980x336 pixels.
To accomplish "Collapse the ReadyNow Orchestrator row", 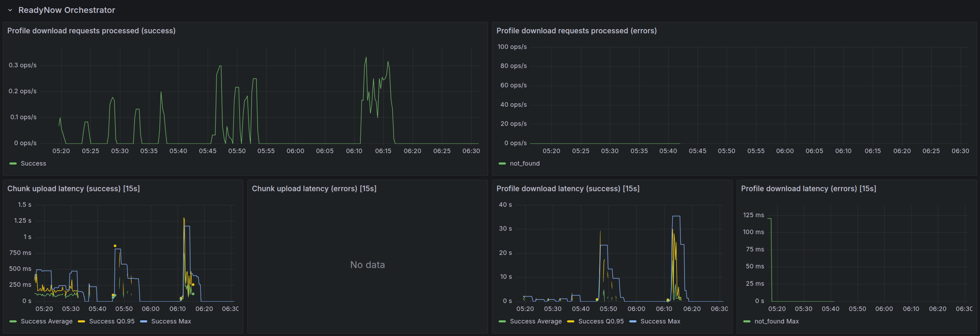I will [x=10, y=10].
